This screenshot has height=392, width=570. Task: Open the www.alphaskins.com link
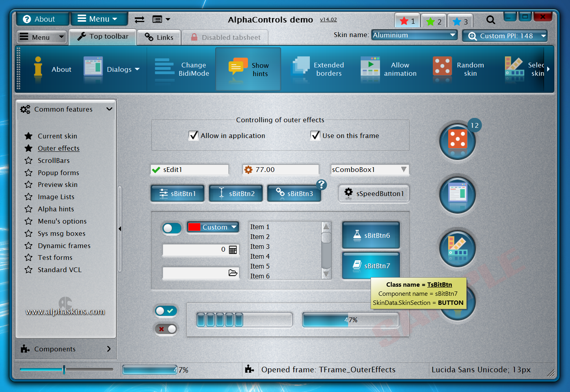[65, 312]
